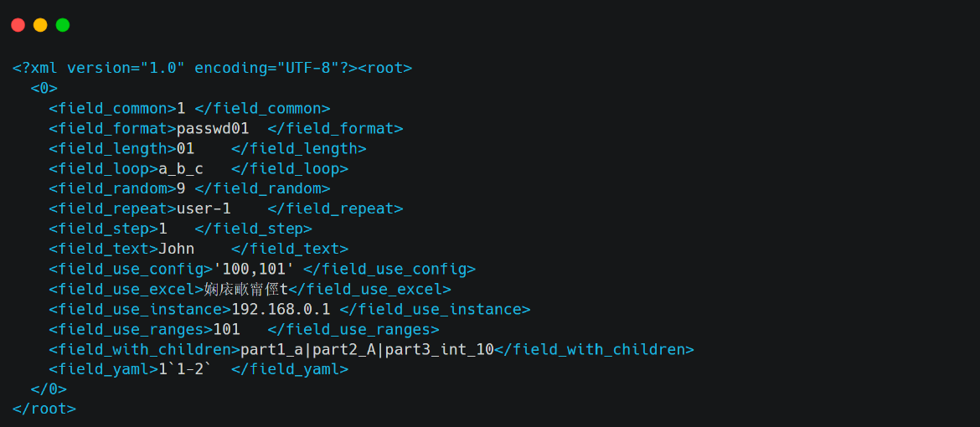Click the yellow minimize window dot
The image size is (980, 427).
40,25
